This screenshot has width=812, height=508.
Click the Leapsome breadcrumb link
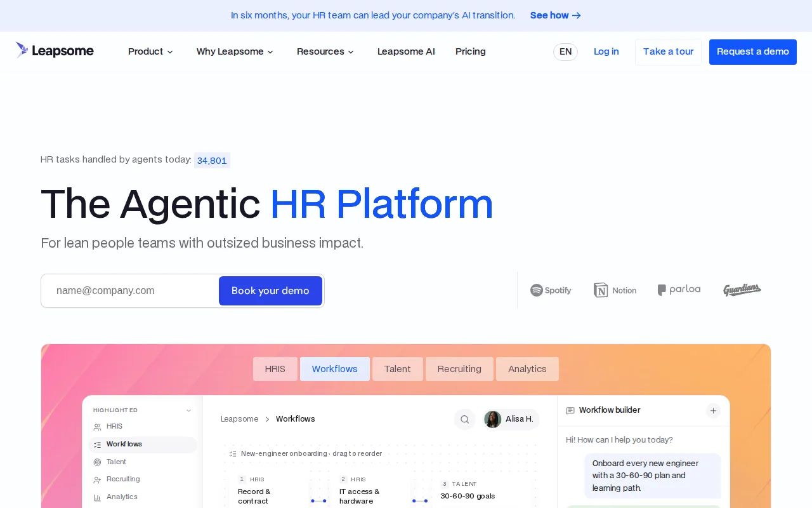click(240, 419)
